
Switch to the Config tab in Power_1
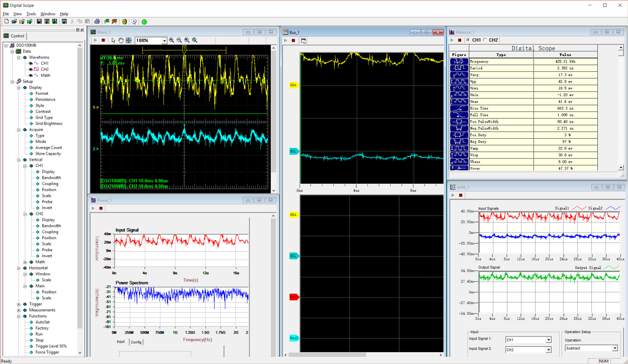pyautogui.click(x=136, y=342)
